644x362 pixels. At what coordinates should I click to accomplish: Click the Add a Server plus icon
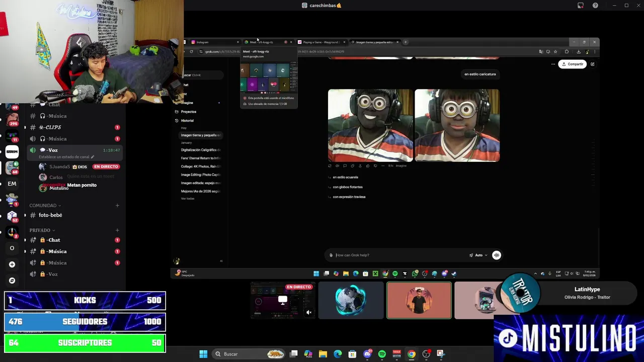pos(12,264)
